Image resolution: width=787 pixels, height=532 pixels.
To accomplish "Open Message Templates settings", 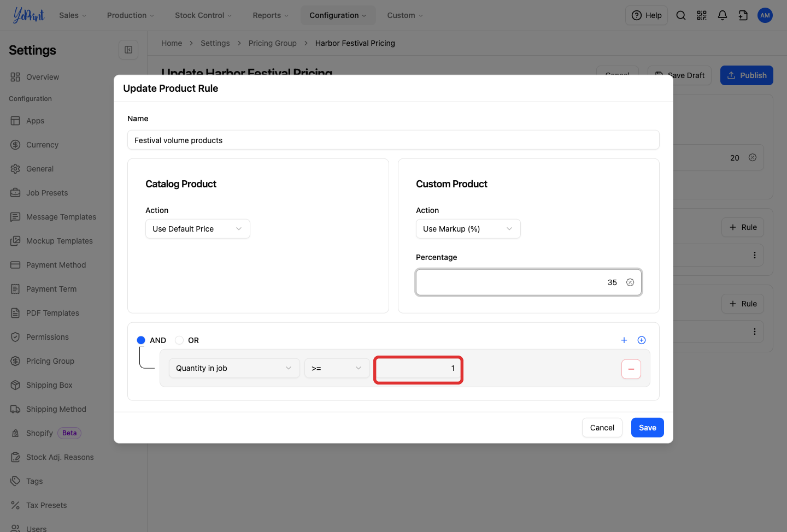I will pos(61,217).
